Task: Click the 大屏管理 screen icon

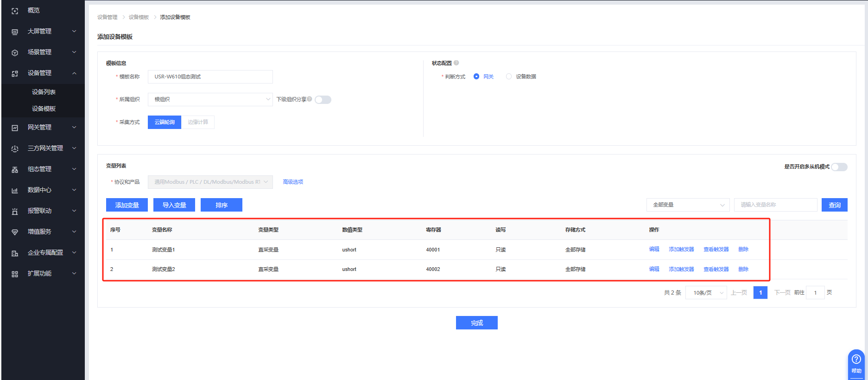Action: click(x=15, y=32)
